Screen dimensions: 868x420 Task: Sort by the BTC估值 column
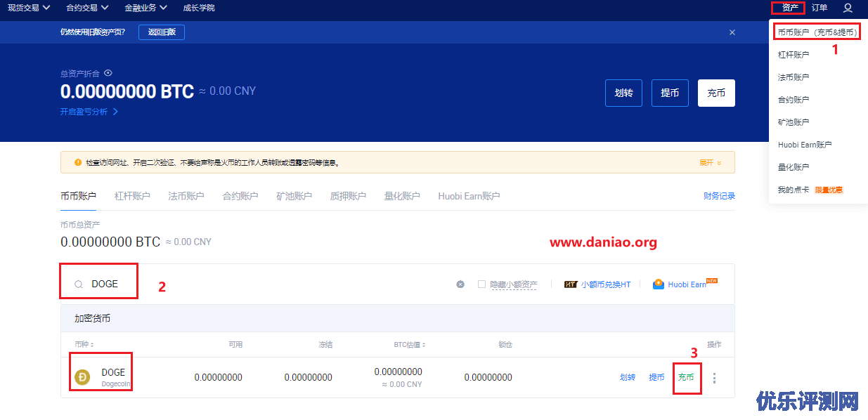(410, 345)
